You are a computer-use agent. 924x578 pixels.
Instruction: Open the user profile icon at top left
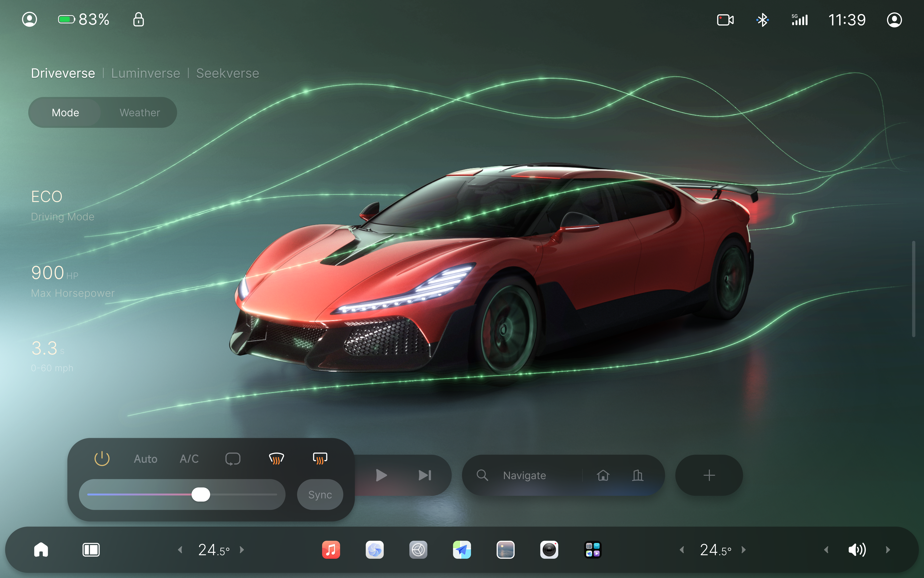(x=29, y=19)
